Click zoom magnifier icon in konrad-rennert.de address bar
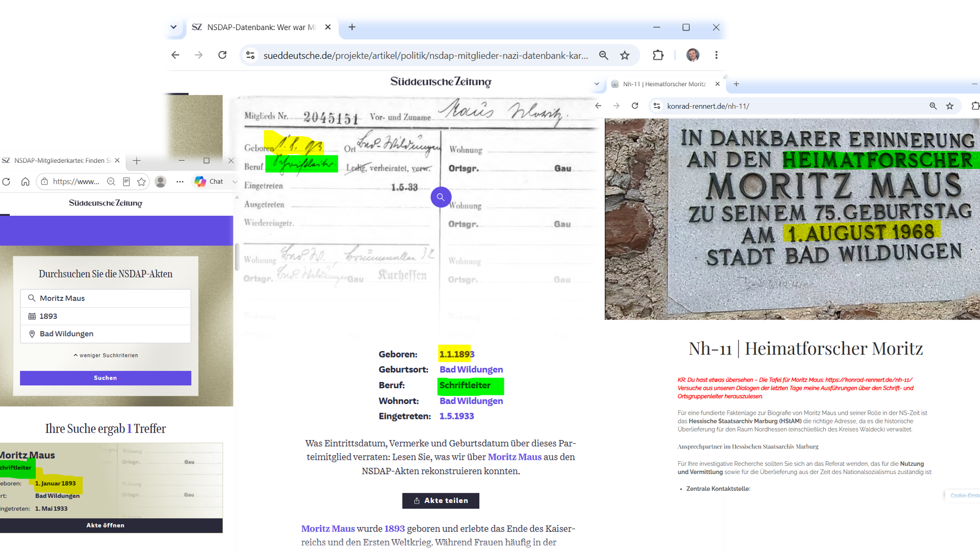980x551 pixels. click(x=933, y=106)
